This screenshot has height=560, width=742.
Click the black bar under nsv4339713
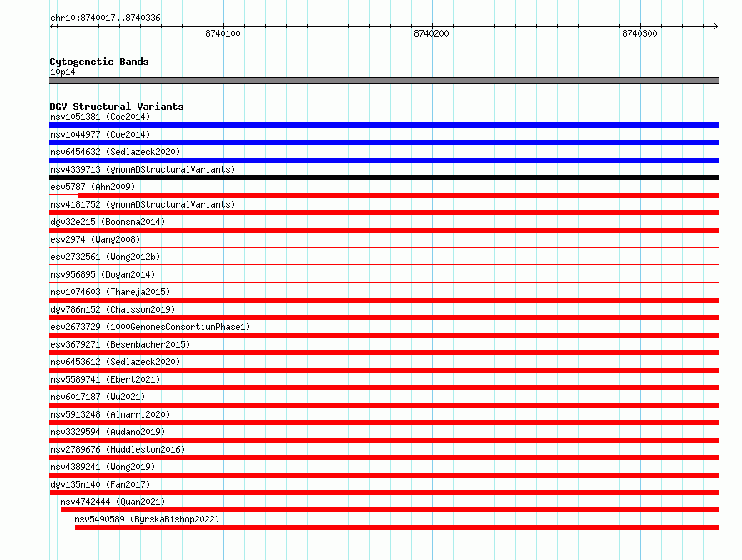(384, 177)
